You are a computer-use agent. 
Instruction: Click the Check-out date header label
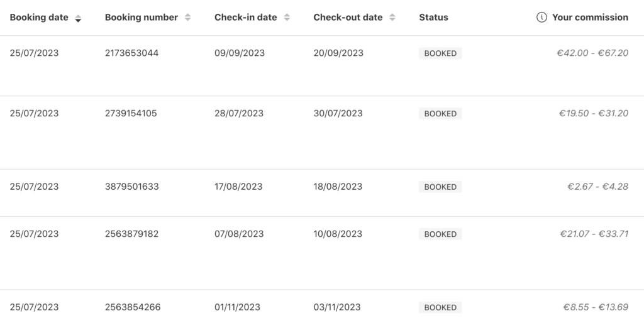(x=348, y=18)
